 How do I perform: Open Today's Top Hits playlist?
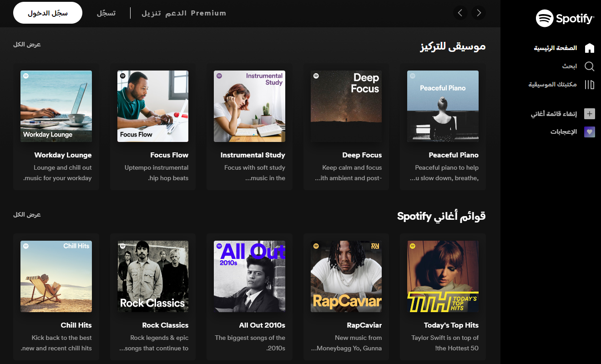click(443, 276)
